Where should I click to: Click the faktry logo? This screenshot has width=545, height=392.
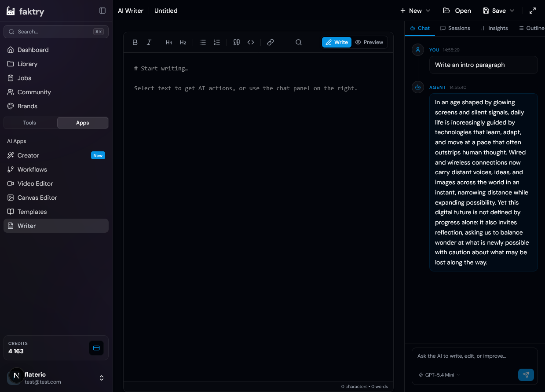point(26,11)
